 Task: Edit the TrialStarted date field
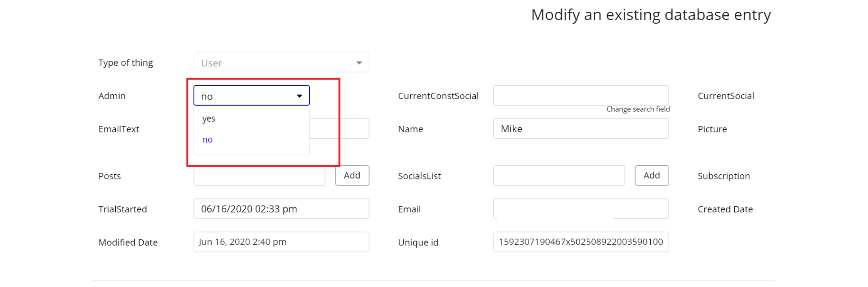(281, 209)
